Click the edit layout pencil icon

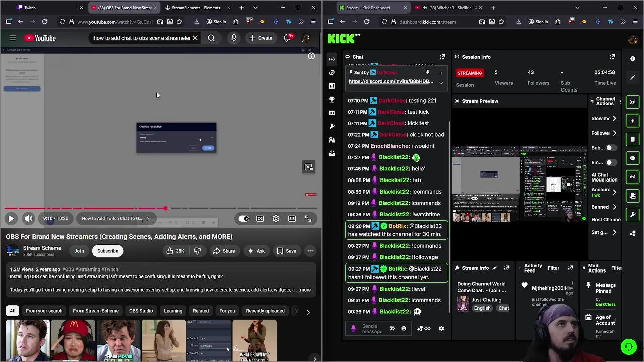point(633,77)
